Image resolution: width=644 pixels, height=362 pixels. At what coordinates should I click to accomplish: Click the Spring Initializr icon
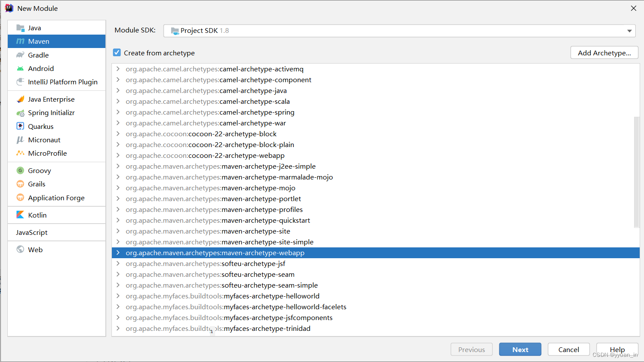(x=20, y=113)
